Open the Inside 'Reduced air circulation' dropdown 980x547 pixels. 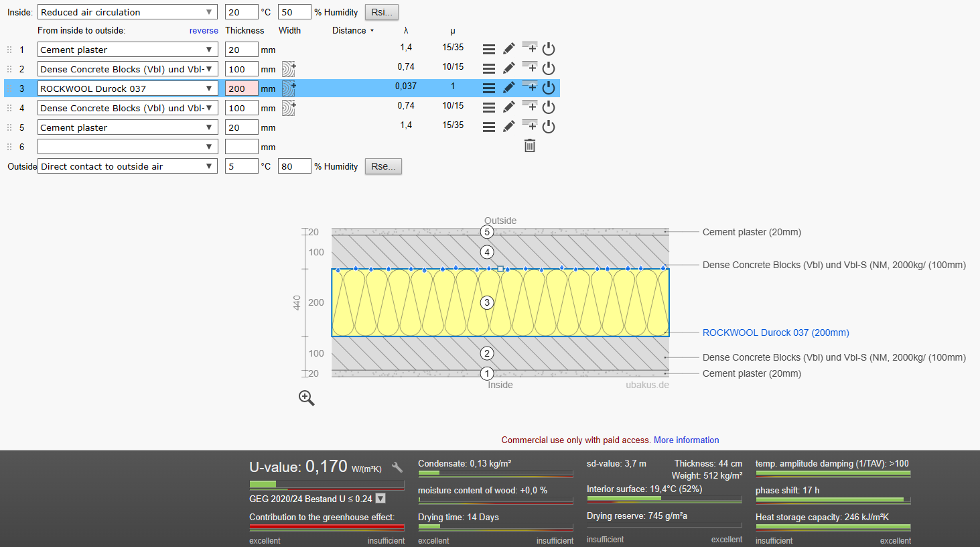pos(127,12)
